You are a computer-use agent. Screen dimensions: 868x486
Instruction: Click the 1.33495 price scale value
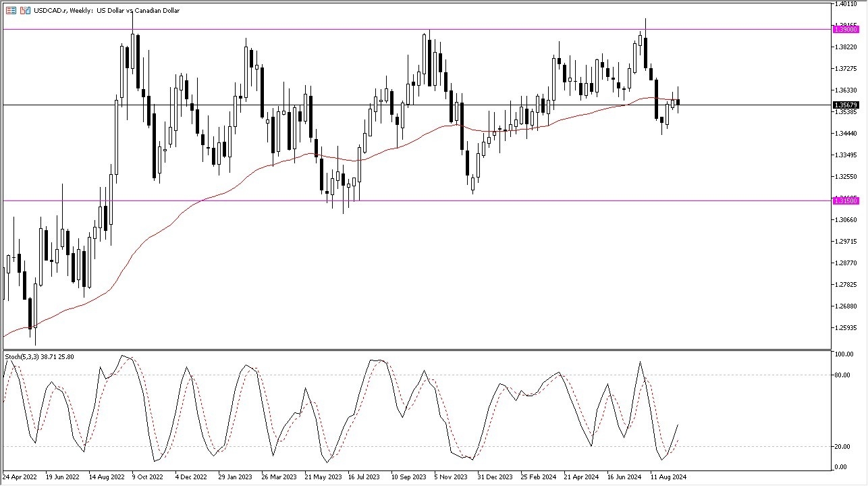[x=845, y=155]
